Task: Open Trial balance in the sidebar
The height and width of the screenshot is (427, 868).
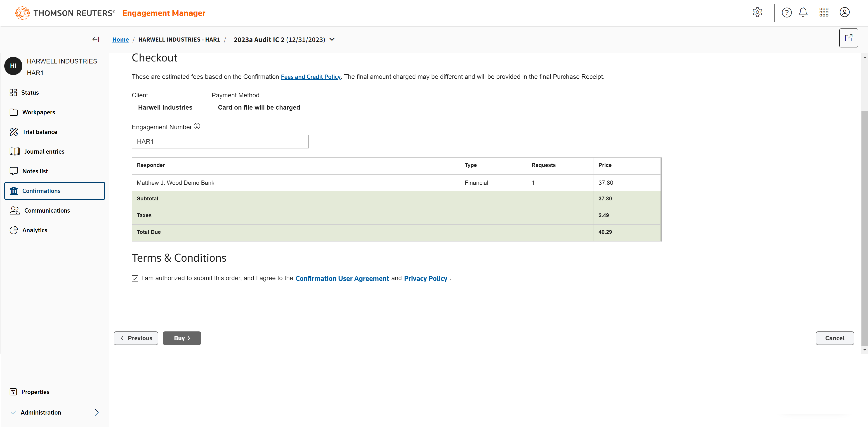Action: pos(39,132)
